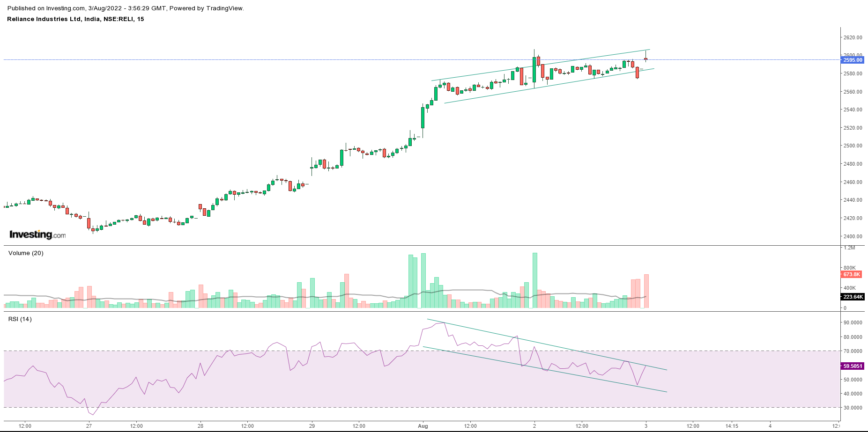The width and height of the screenshot is (868, 432).
Task: Select the purple 59.5051 RSI value tag
Action: point(852,366)
